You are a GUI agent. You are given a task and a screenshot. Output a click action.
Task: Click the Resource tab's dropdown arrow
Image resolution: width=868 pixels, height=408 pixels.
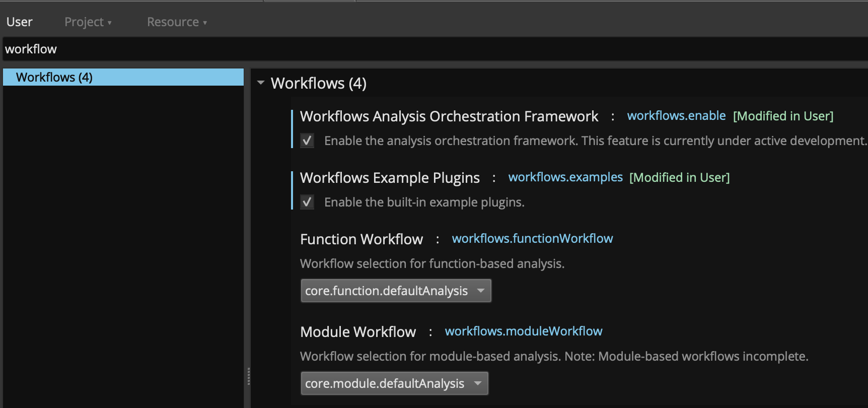[x=204, y=23]
